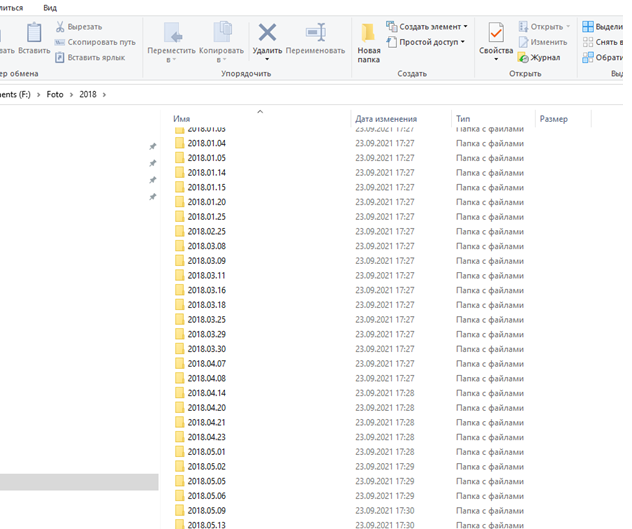Select folder name 2018.05.05
The image size is (632, 529).
[x=206, y=481]
